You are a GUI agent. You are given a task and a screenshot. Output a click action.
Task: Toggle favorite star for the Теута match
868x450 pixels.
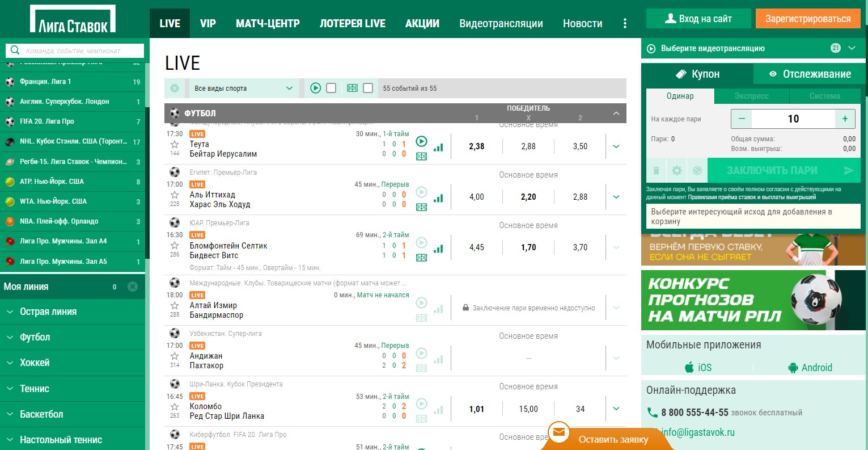click(x=175, y=144)
